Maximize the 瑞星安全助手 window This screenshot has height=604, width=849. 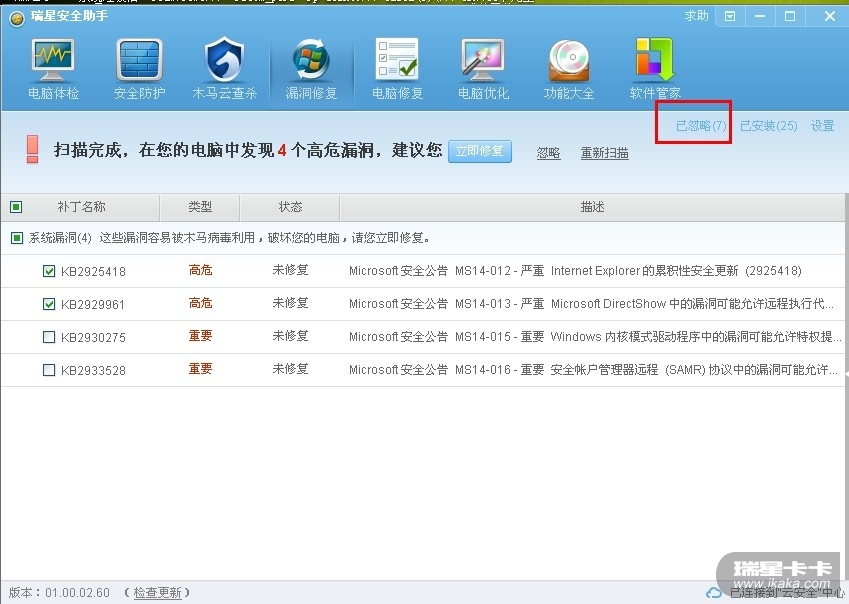[790, 16]
